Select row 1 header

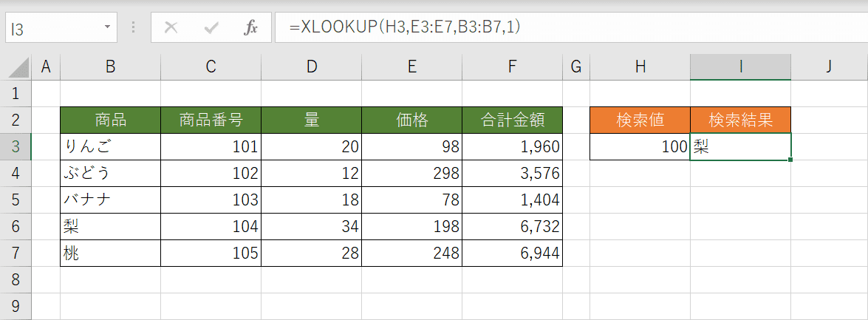click(x=16, y=94)
